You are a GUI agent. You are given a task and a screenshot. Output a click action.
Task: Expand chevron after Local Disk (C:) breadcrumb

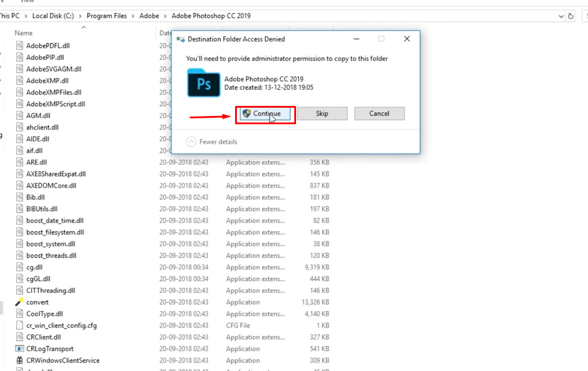81,16
